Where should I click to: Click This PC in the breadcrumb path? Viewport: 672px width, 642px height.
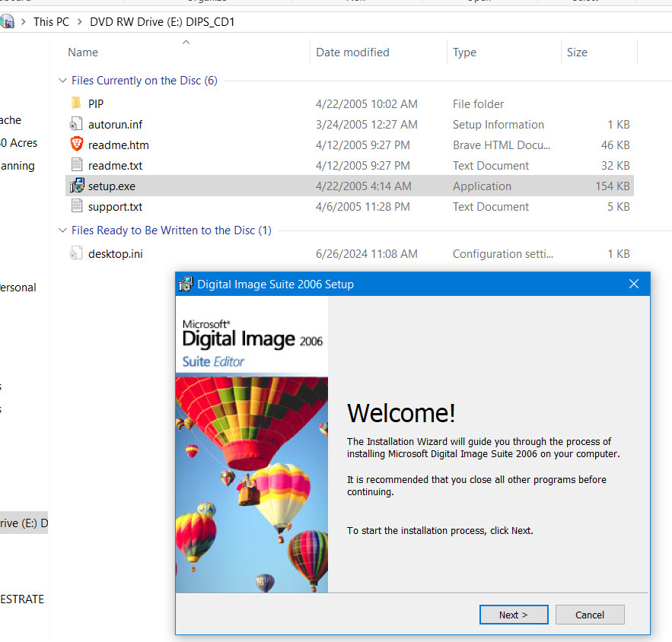pos(51,21)
